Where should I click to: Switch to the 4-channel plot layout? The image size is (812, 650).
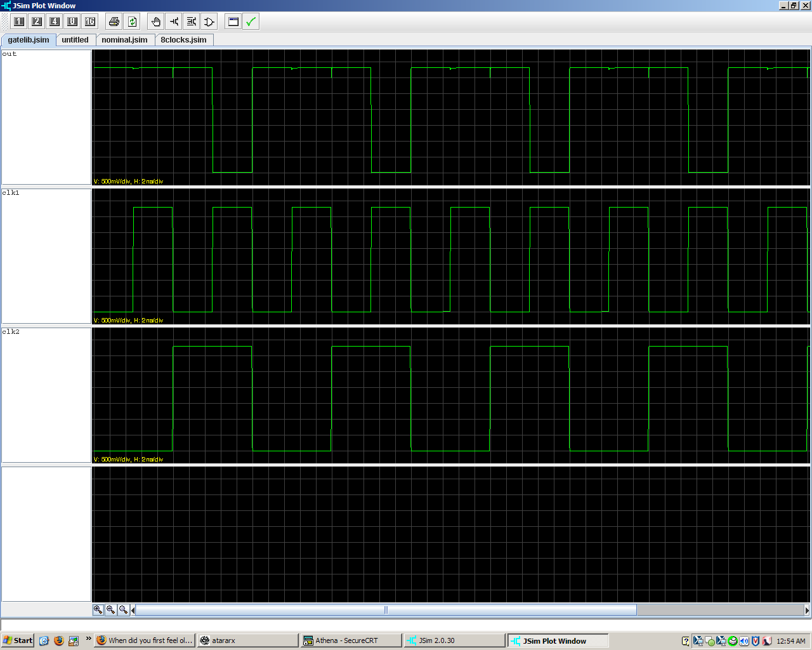[55, 22]
